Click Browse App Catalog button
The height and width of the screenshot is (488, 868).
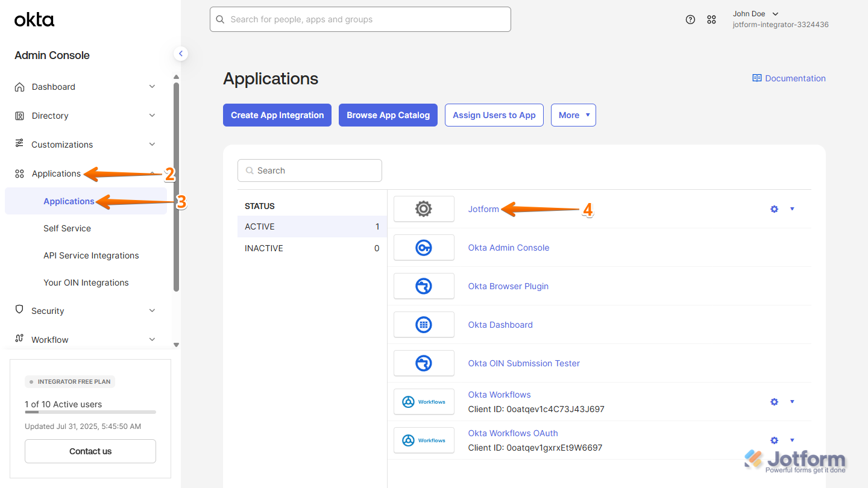click(388, 115)
